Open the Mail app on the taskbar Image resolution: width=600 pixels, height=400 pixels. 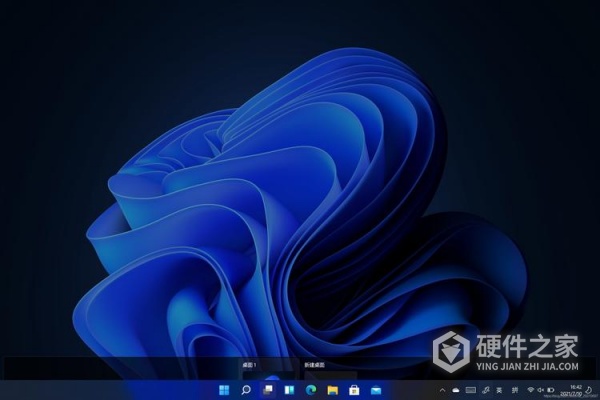(376, 390)
